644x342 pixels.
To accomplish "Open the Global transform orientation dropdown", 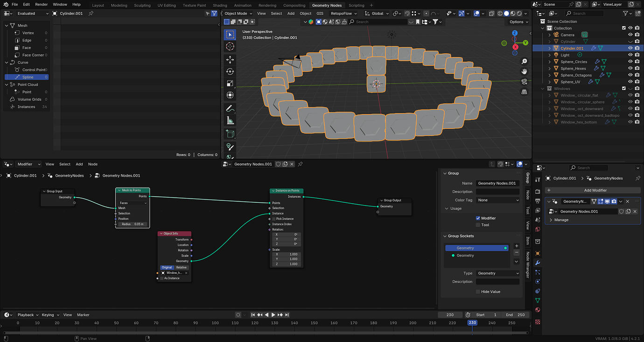I will click(377, 14).
